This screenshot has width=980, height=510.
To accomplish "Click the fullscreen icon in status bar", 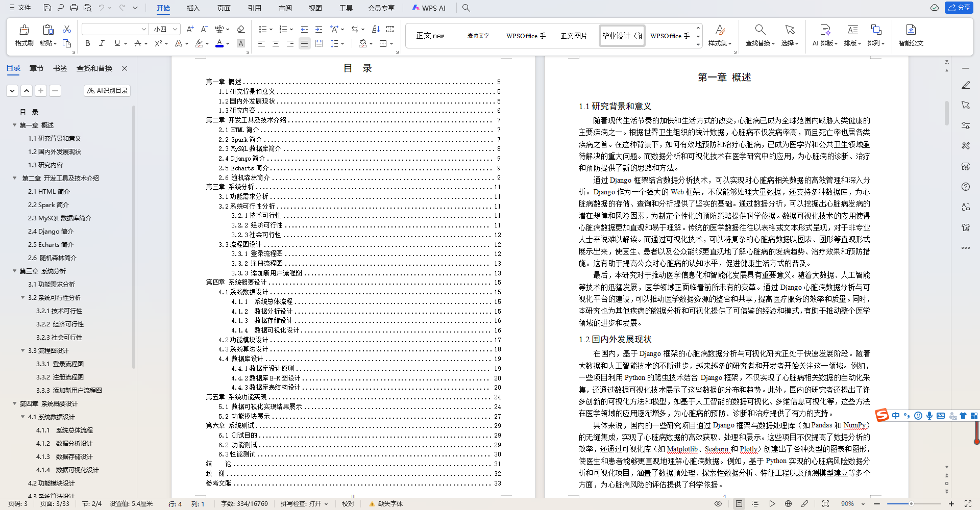I will click(x=967, y=504).
